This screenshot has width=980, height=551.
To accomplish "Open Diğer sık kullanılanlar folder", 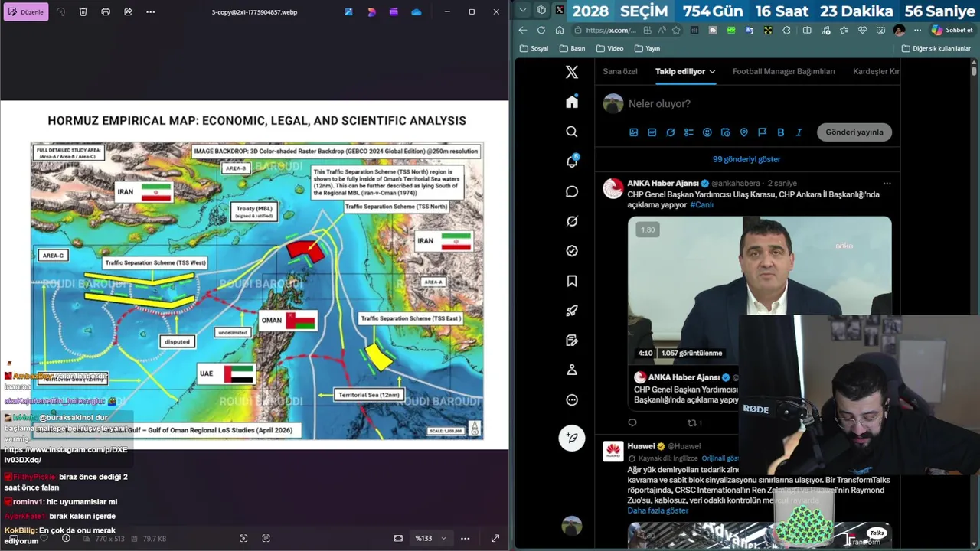I will pyautogui.click(x=936, y=48).
